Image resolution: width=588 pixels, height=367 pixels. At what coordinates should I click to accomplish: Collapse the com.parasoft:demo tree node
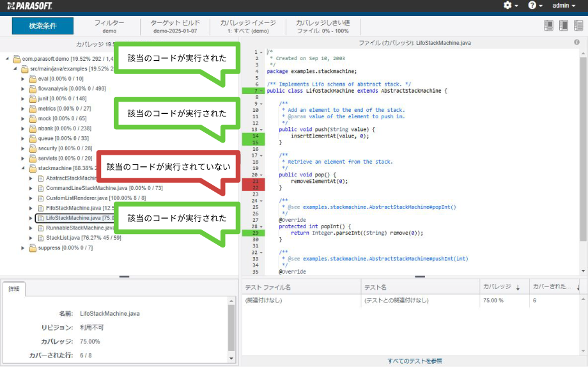7,59
